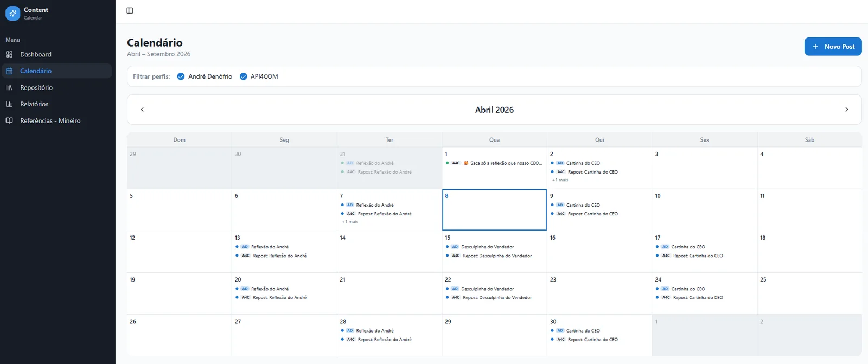The width and height of the screenshot is (868, 364).
Task: Expand '+1 mais' on April 2
Action: (560, 180)
